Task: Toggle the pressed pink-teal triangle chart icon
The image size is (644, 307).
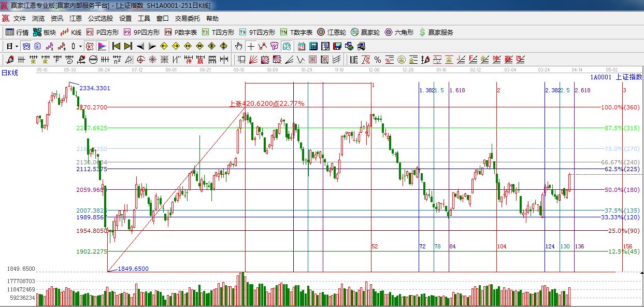Action: pos(102,46)
